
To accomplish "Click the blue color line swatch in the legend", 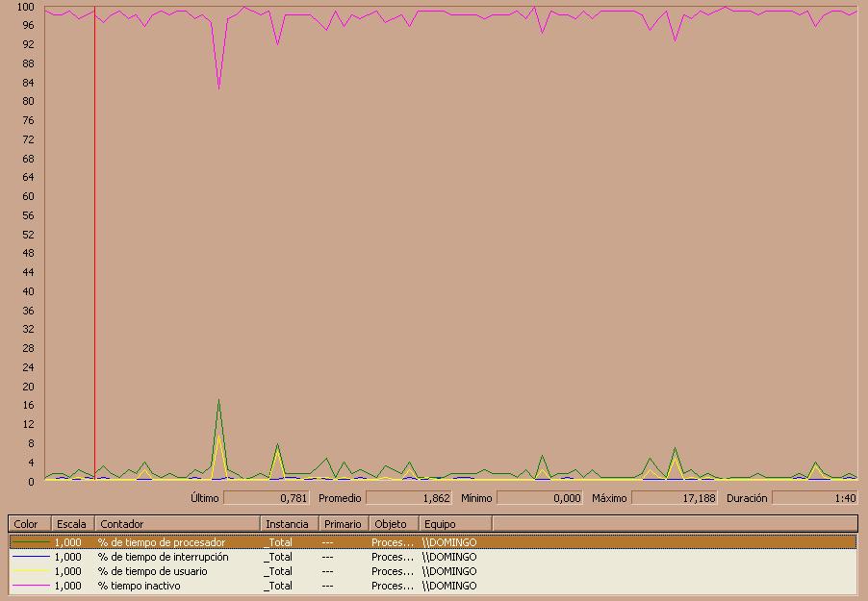I will point(31,557).
